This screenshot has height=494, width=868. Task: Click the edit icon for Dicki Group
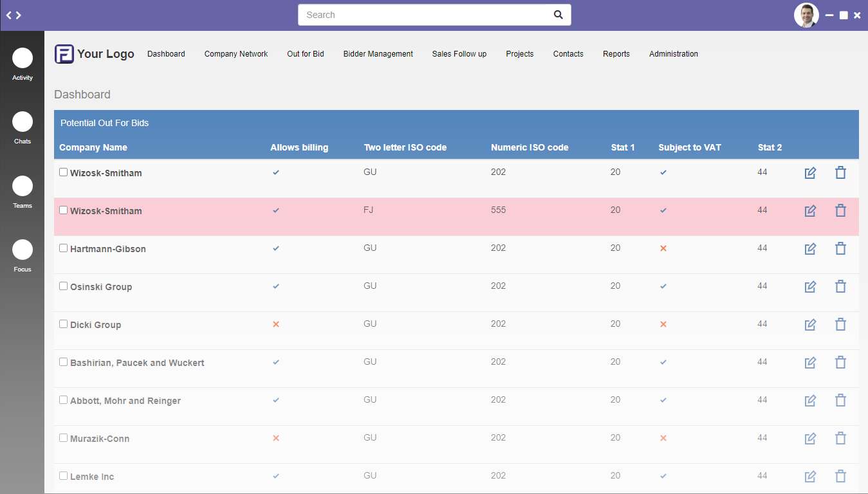pos(810,325)
